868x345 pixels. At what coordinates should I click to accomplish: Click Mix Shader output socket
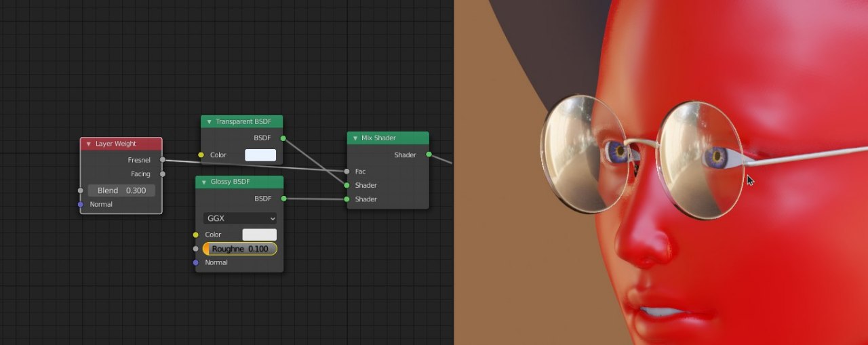[x=429, y=155]
